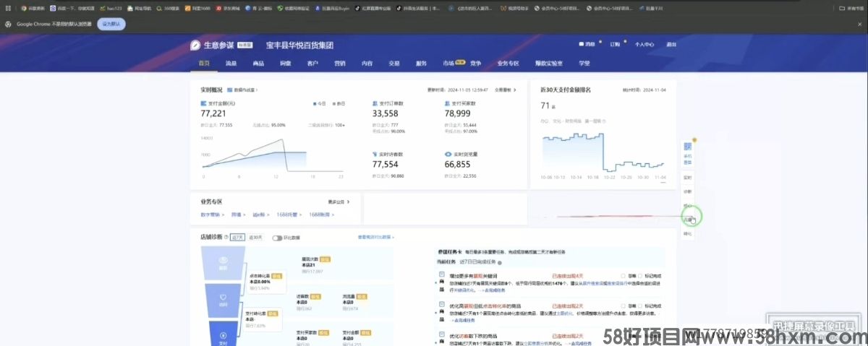Click the 支付订单数 icon
Screen dimensions: 868x346
[375, 103]
